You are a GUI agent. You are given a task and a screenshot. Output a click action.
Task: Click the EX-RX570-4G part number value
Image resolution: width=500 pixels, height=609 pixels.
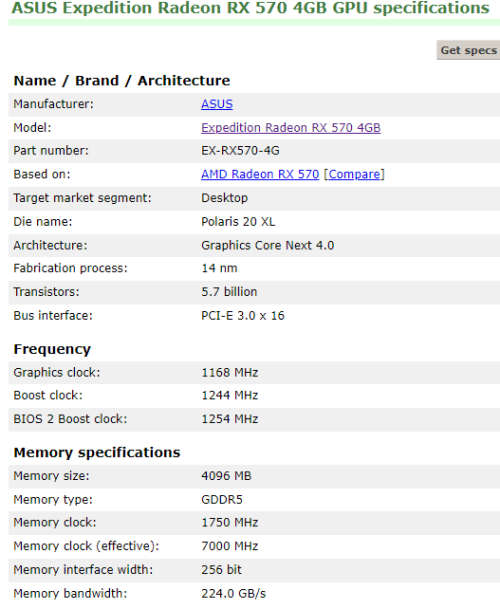(x=240, y=151)
